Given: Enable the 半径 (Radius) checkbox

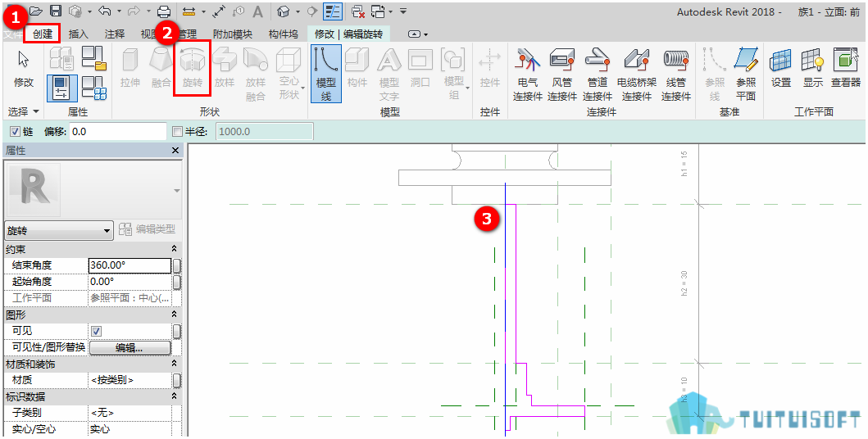Looking at the screenshot, I should click(x=177, y=132).
